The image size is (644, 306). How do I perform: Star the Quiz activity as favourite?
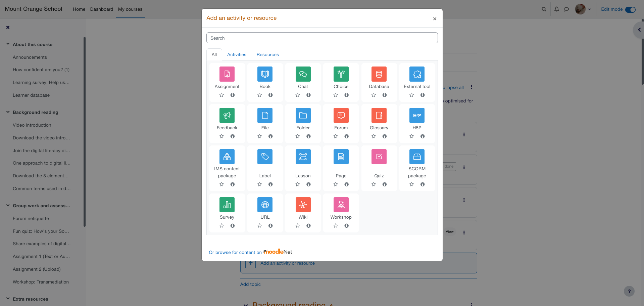374,184
